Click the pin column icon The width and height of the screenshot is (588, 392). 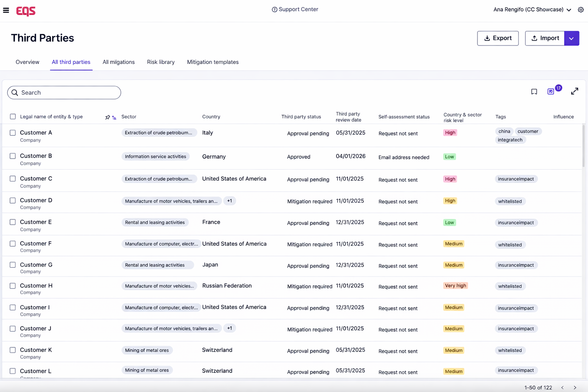point(108,118)
